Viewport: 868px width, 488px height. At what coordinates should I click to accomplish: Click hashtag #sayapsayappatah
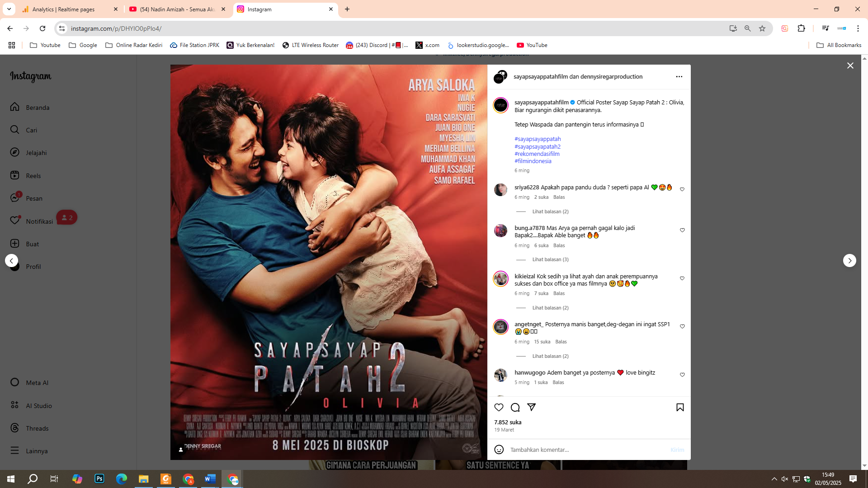coord(538,139)
